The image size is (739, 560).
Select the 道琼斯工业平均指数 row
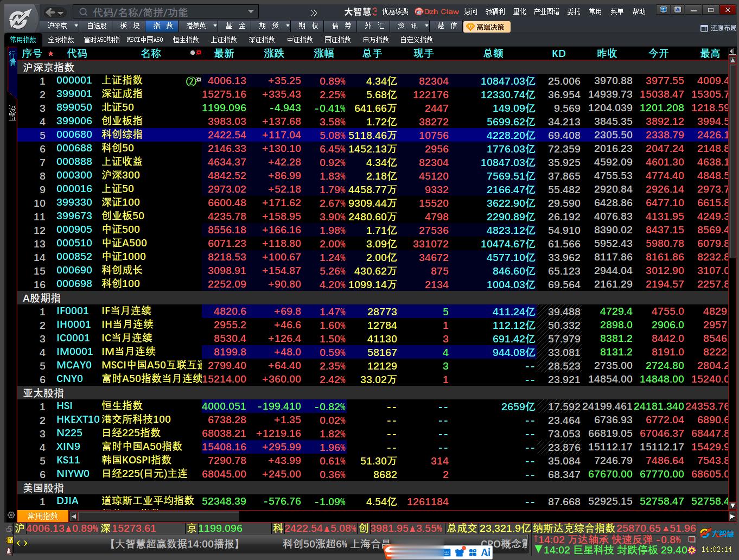372,501
